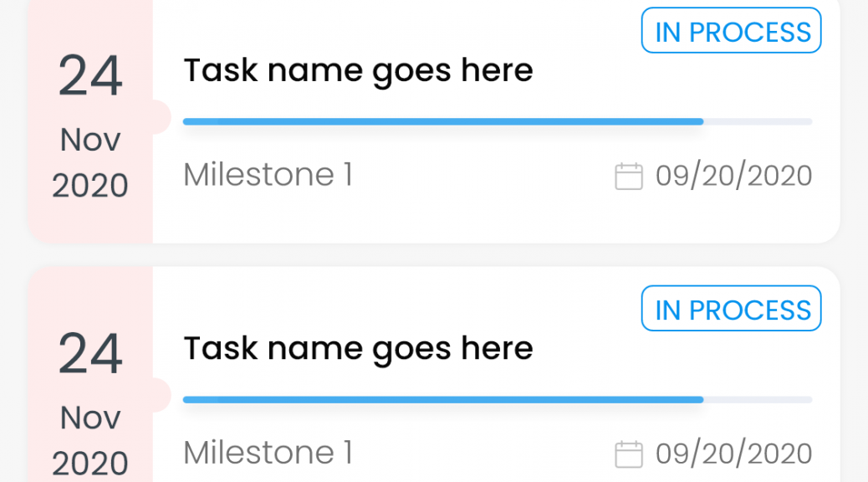This screenshot has height=482, width=868.
Task: Click the unfilled end of the second progress bar
Action: pos(758,399)
